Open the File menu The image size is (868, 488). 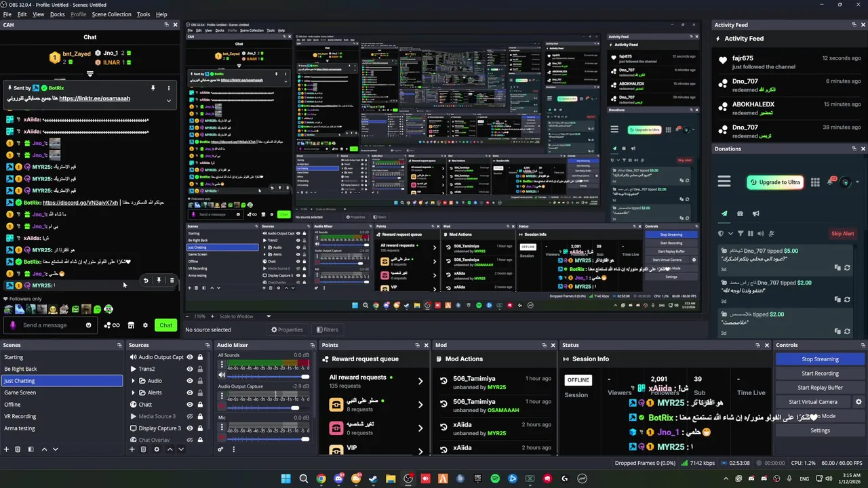click(7, 14)
